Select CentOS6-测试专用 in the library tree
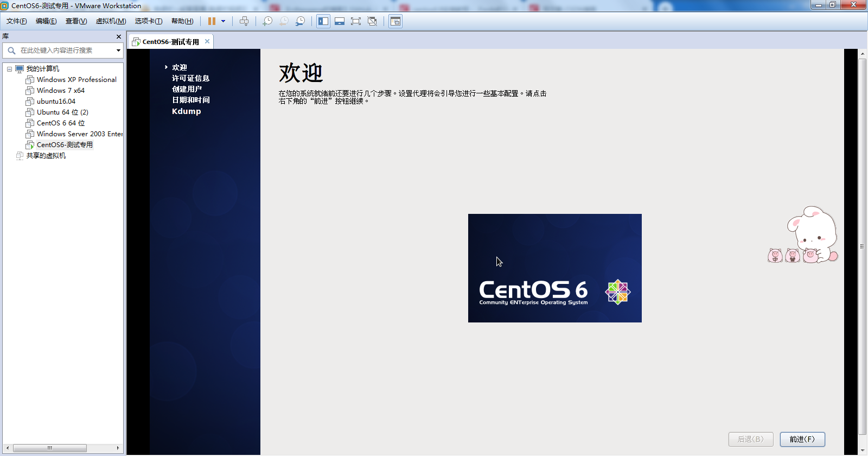 65,145
